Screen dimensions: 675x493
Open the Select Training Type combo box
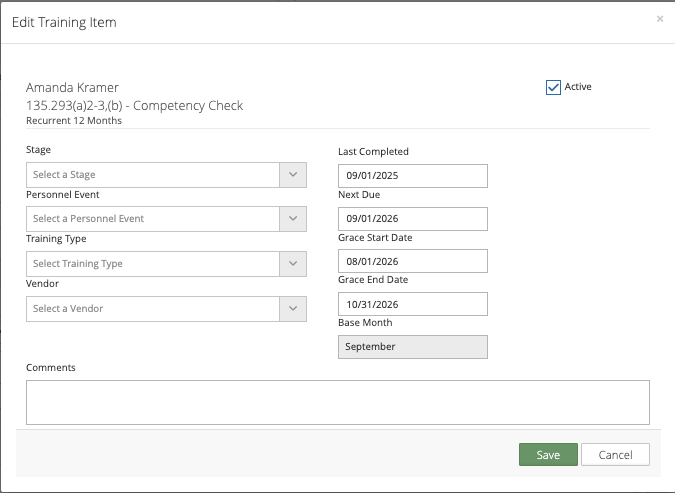152,264
